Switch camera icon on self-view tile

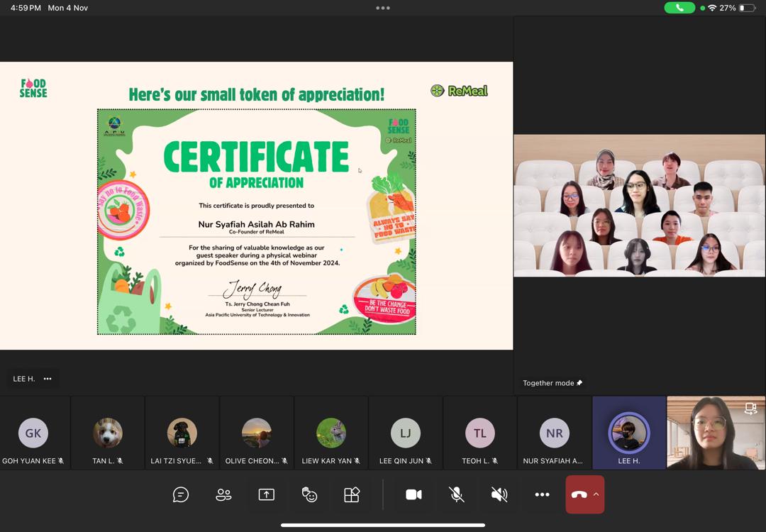click(750, 409)
